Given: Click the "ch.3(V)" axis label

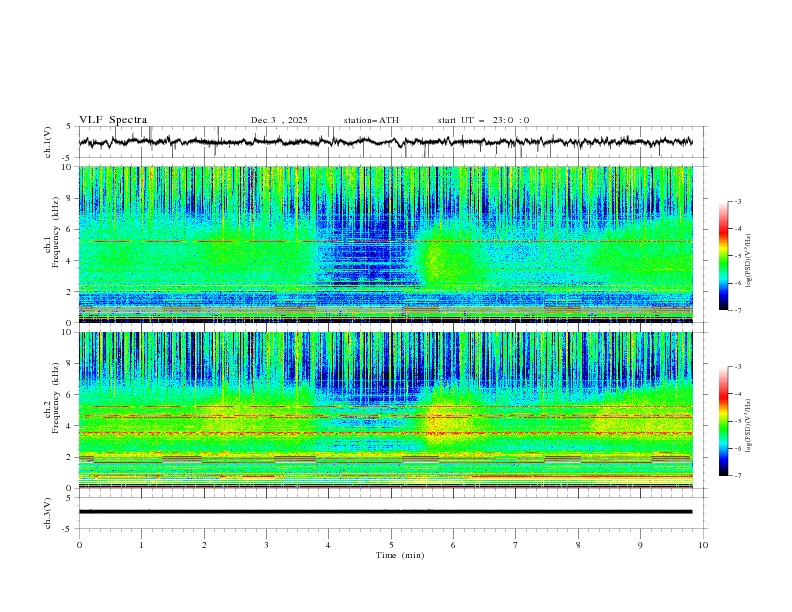Looking at the screenshot, I should tap(48, 513).
